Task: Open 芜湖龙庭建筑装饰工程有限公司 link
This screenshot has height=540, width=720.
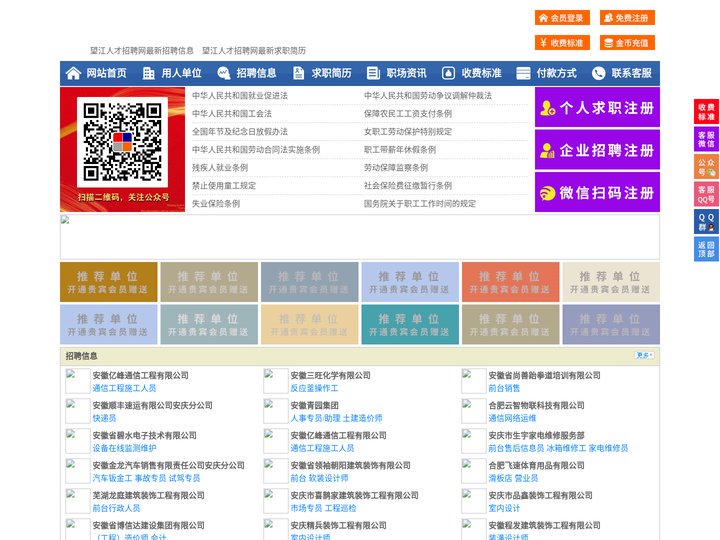Action: (148, 495)
